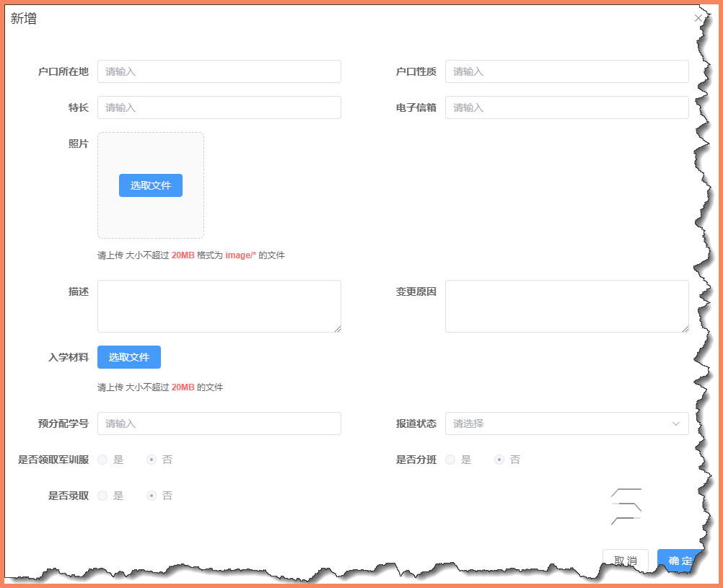Click the 入学材料 选取文件 button
The height and width of the screenshot is (588, 723).
128,357
